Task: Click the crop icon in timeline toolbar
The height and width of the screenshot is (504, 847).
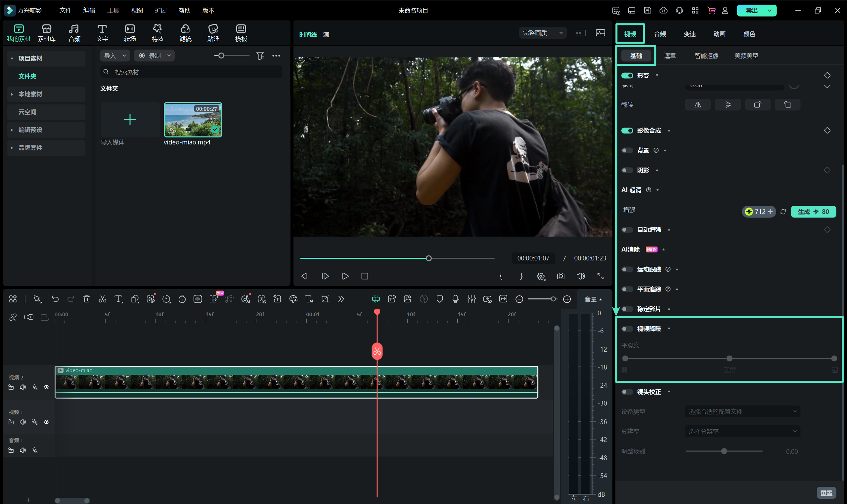Action: (325, 299)
